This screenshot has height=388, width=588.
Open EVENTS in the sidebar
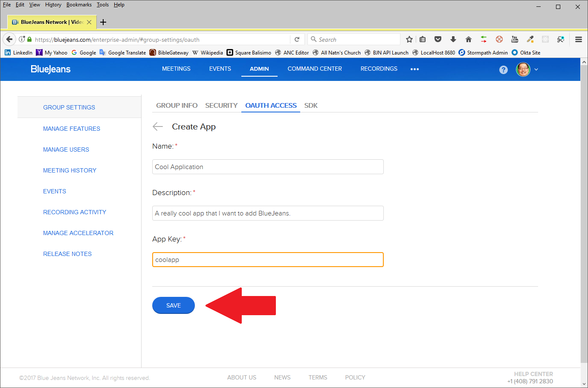tap(55, 191)
